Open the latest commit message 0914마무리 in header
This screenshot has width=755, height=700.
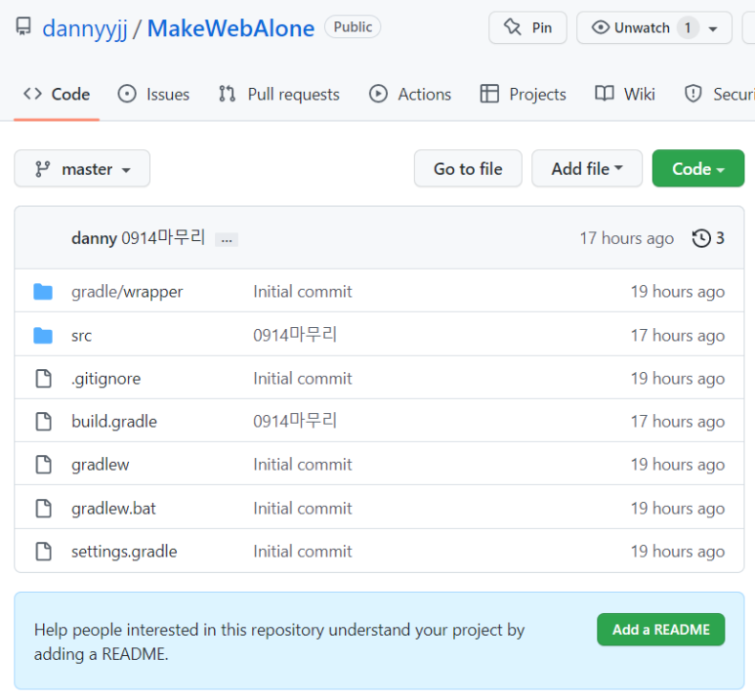point(163,237)
